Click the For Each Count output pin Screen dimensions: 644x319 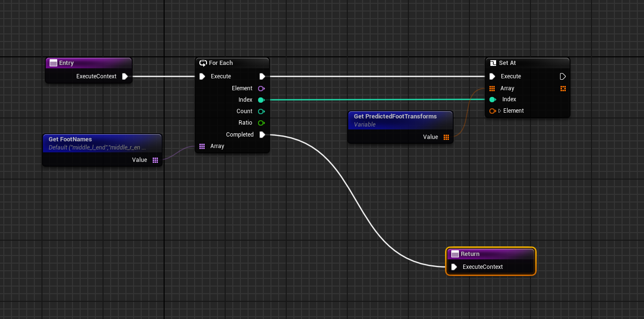pyautogui.click(x=261, y=111)
